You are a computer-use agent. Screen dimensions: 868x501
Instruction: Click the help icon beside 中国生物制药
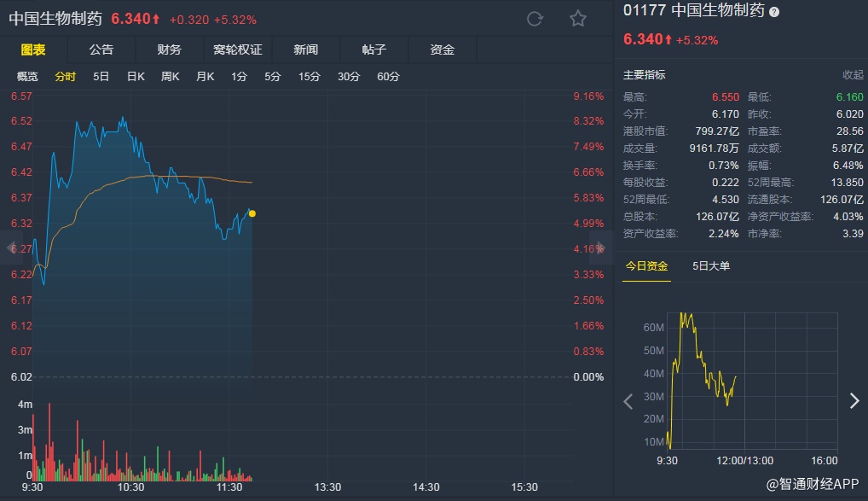click(x=774, y=12)
